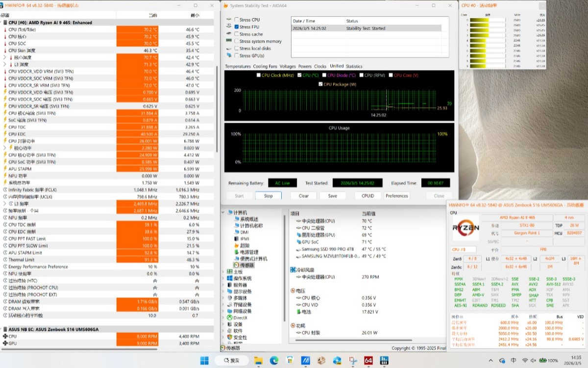The width and height of the screenshot is (588, 368).
Task: Expand the 核心温度 row in HWiNFO
Action: (5, 57)
